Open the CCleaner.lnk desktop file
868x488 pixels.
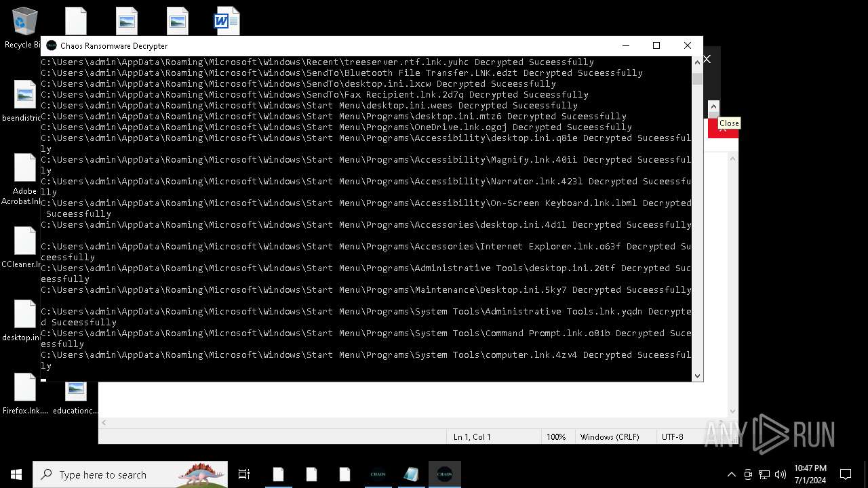pos(24,248)
